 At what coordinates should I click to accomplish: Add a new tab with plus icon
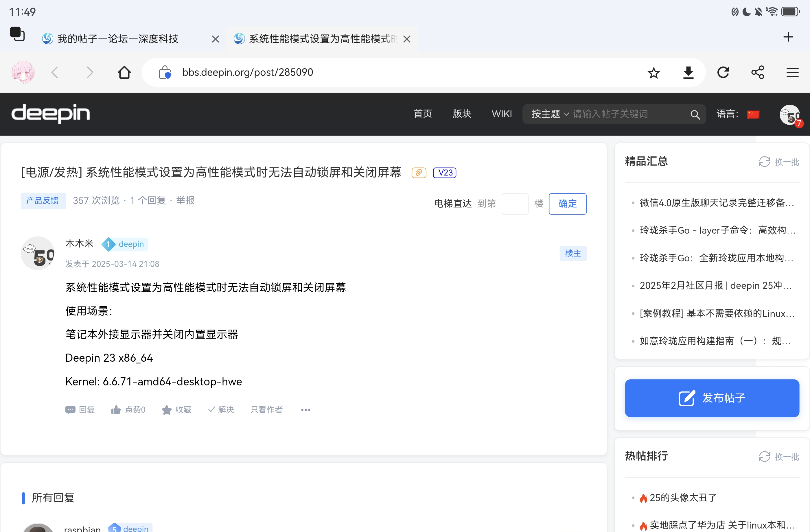[788, 37]
